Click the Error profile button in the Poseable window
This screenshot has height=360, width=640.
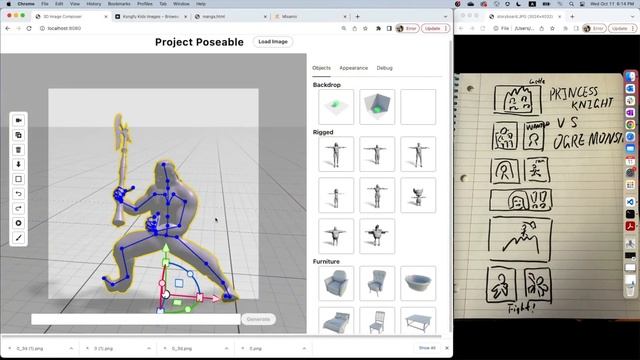coord(407,28)
